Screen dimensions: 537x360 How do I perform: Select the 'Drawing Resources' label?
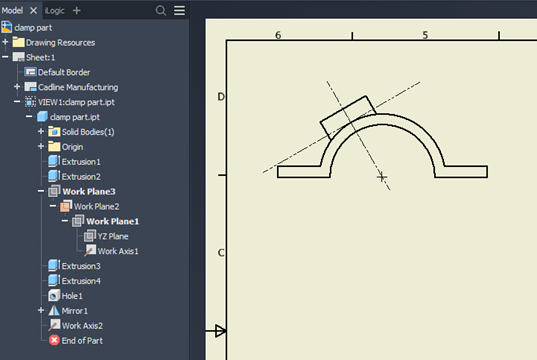(61, 43)
